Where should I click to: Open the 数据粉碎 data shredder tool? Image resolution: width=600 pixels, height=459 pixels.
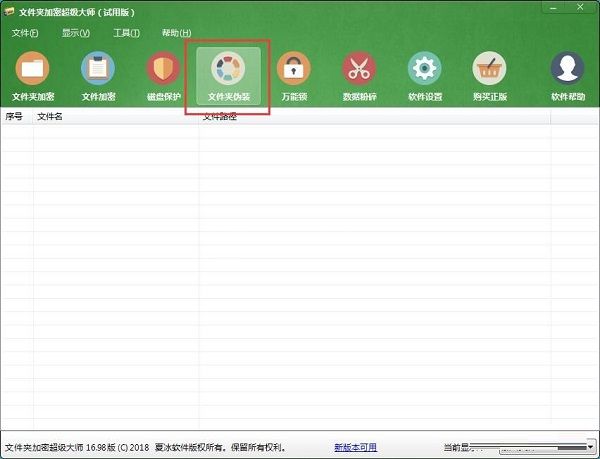tap(359, 76)
